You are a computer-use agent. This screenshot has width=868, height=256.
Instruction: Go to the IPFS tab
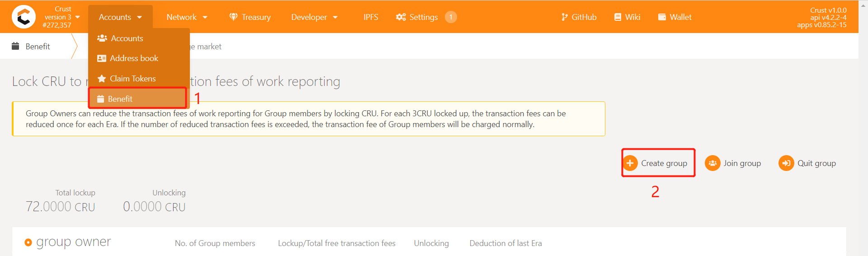point(371,17)
